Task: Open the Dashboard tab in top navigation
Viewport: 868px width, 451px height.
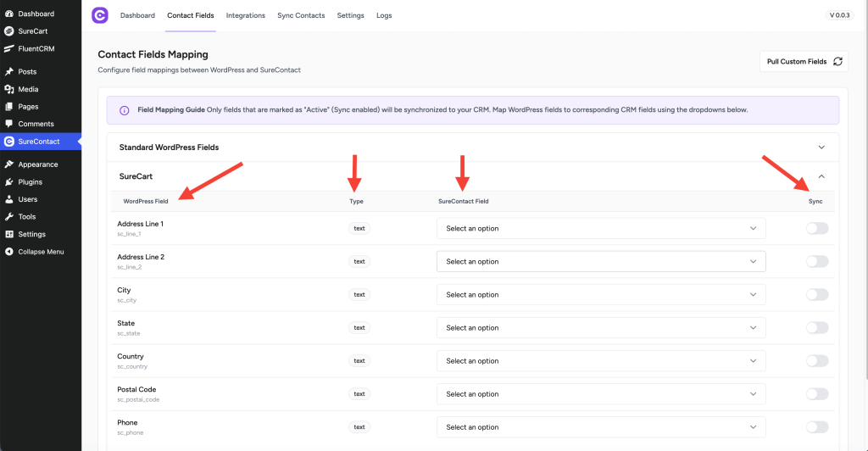Action: click(x=137, y=15)
